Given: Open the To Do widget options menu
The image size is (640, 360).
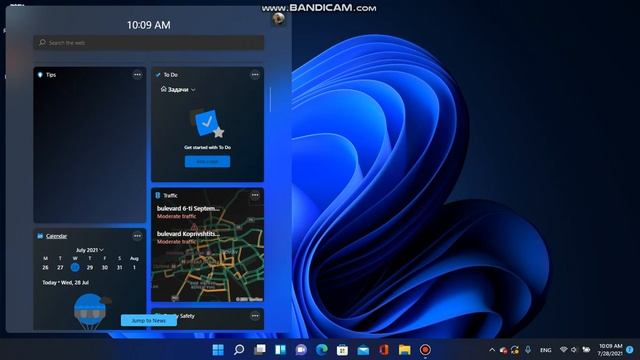Looking at the screenshot, I should [x=255, y=75].
